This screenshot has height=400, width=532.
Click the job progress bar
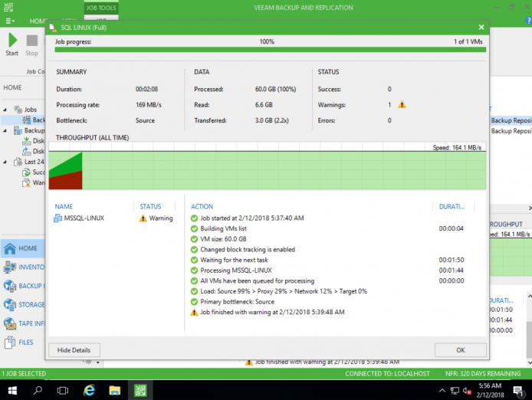point(270,50)
